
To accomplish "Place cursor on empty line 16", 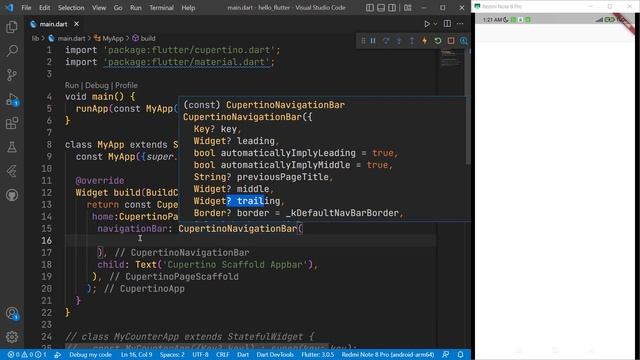I will [x=250, y=240].
